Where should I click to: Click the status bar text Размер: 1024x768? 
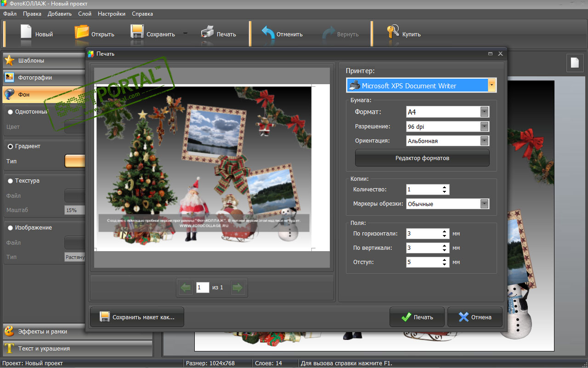pos(210,363)
